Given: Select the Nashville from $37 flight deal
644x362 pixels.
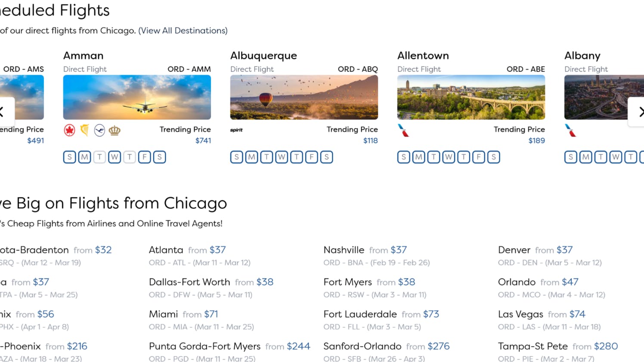Looking at the screenshot, I should [x=365, y=250].
